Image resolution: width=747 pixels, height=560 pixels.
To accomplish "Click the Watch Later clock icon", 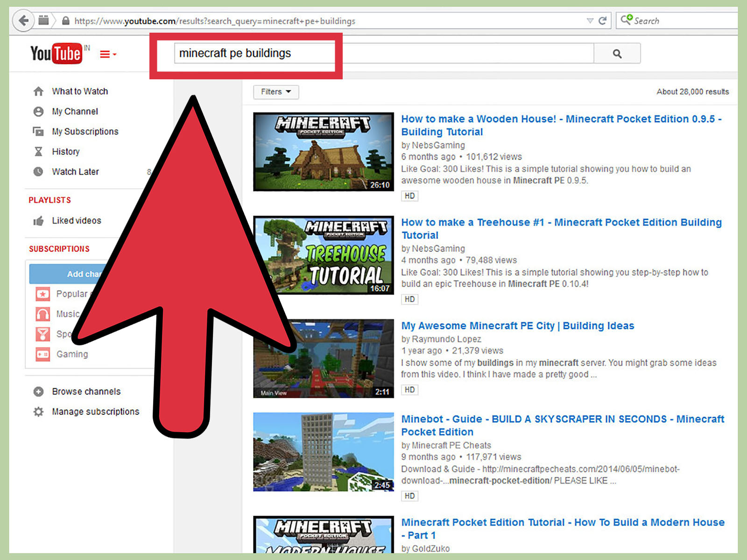I will (39, 172).
